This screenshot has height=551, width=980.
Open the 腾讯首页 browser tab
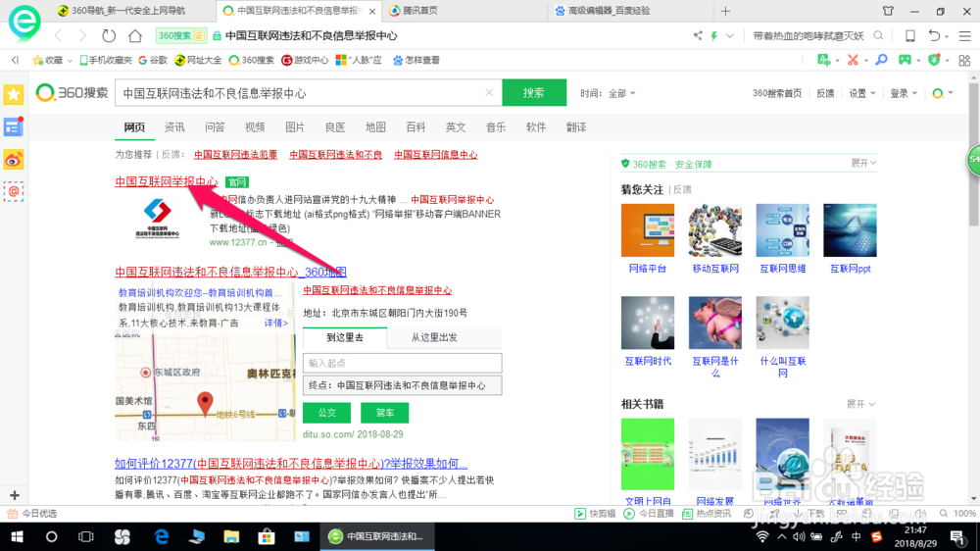(x=463, y=11)
